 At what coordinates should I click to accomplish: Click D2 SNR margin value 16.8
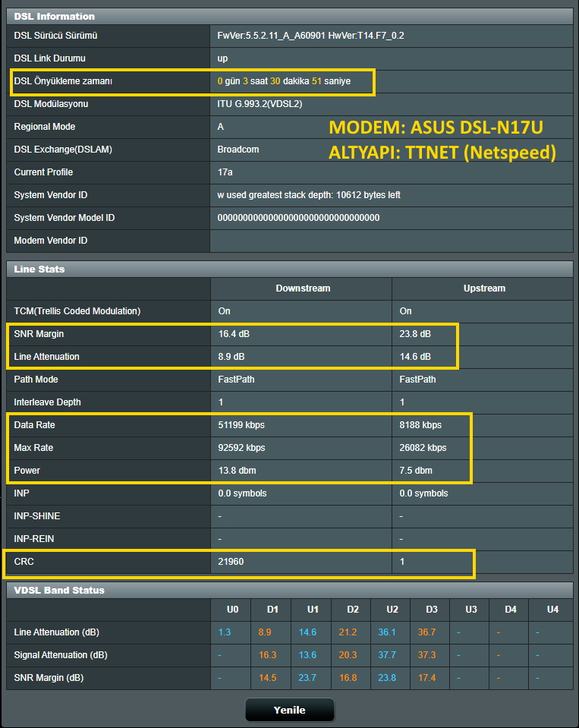tap(348, 677)
